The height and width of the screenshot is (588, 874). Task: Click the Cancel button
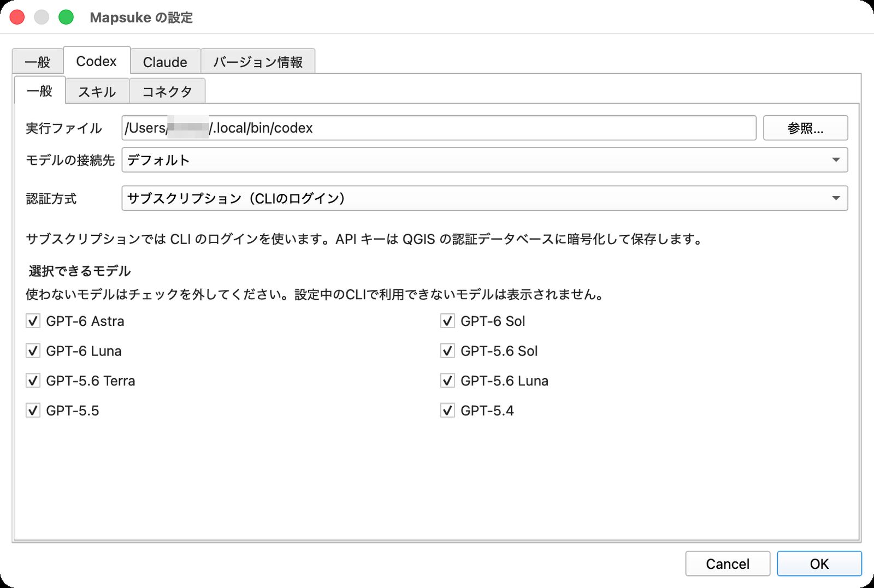[728, 563]
